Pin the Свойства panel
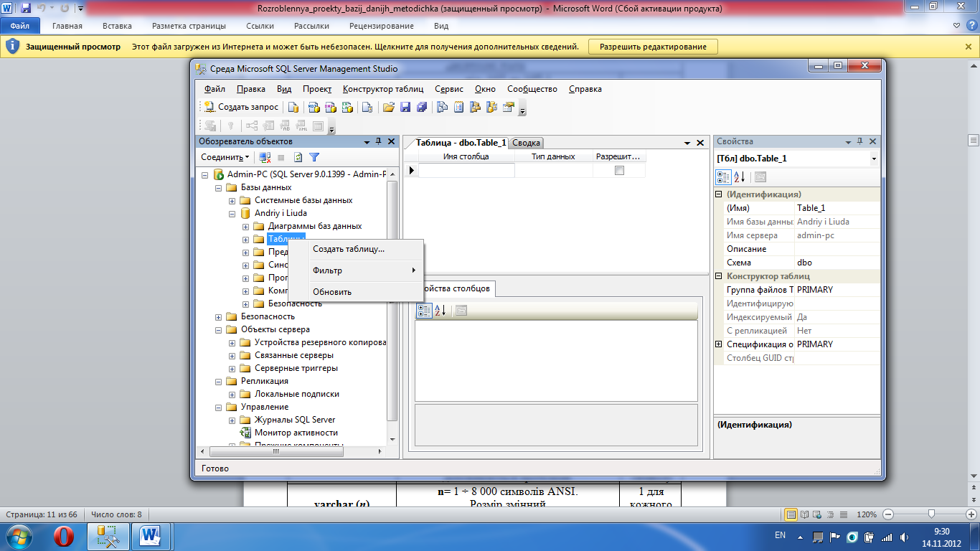980x551 pixels. pos(860,141)
